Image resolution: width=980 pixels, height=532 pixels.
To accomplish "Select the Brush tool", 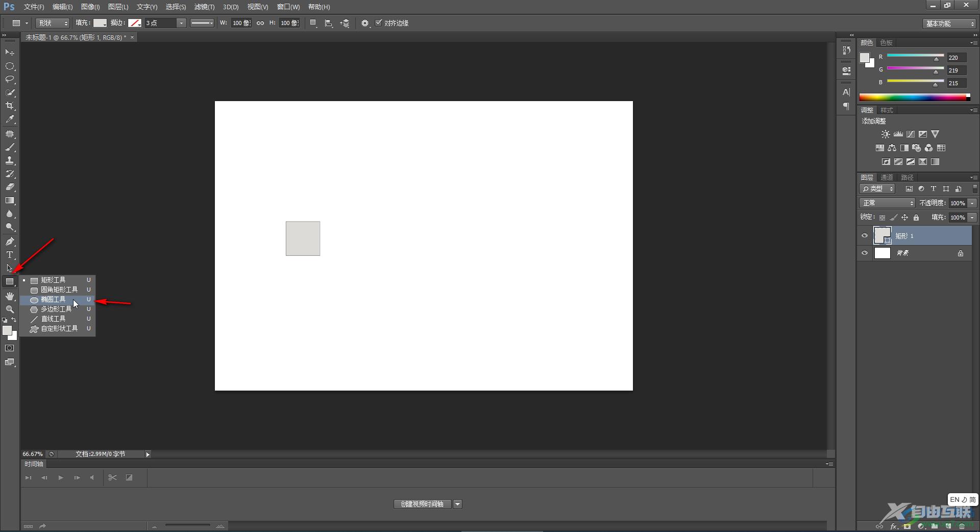I will click(x=10, y=148).
